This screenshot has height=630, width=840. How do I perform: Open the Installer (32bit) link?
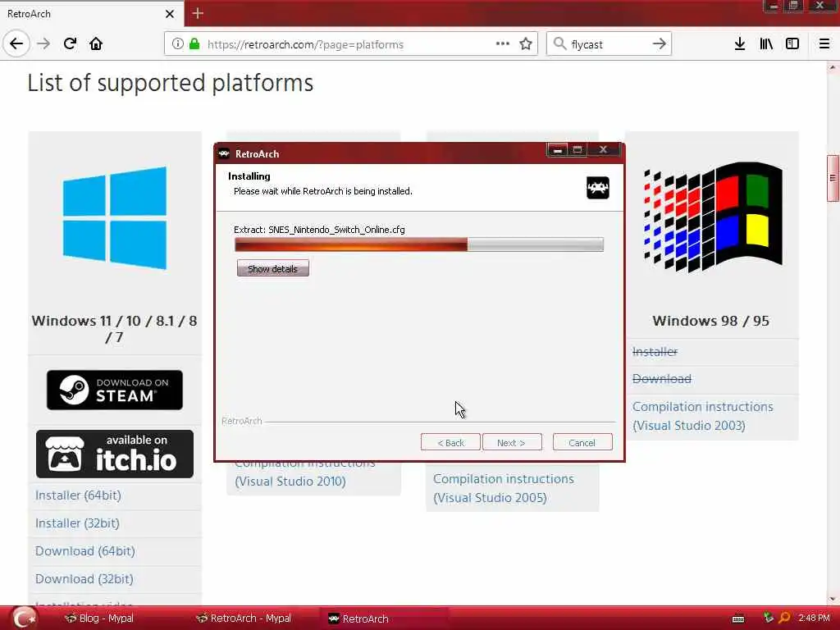click(x=77, y=523)
